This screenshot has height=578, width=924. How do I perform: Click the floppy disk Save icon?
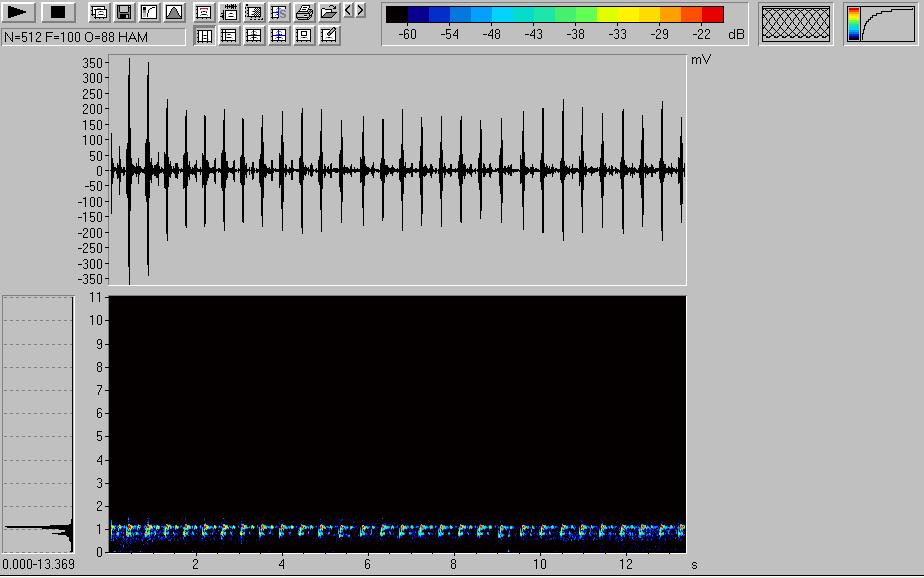coord(124,12)
